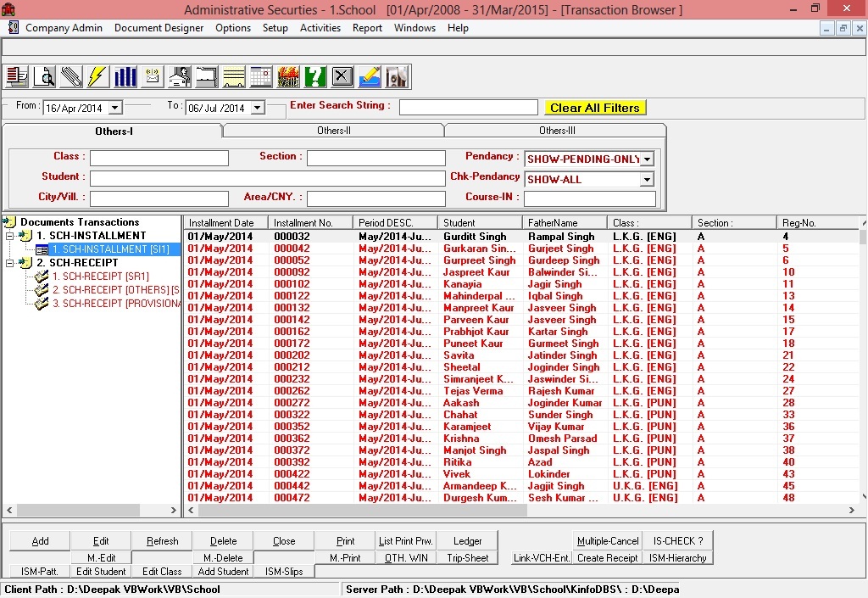The height and width of the screenshot is (598, 868).
Task: Click the Installment No. column header
Action: click(310, 222)
